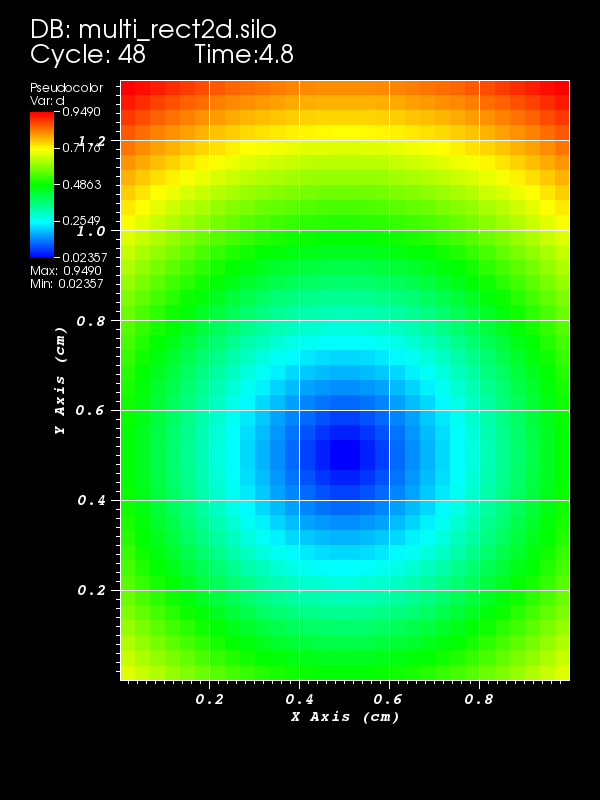This screenshot has height=800, width=600.
Task: Select the "Time:4.8" annotation
Action: pyautogui.click(x=243, y=54)
